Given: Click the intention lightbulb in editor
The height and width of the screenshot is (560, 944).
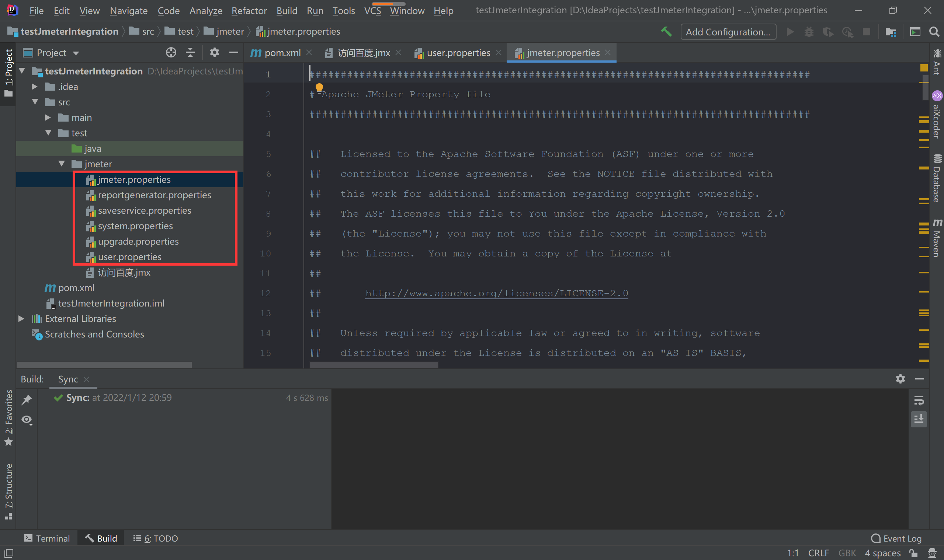Looking at the screenshot, I should 319,88.
